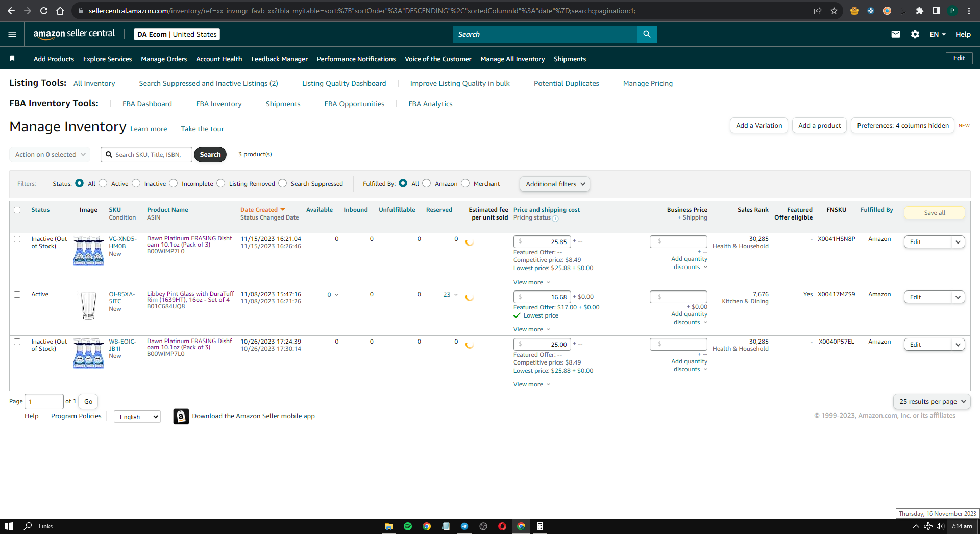Open the Action on 0 selected dropdown
This screenshot has width=980, height=534.
point(50,155)
